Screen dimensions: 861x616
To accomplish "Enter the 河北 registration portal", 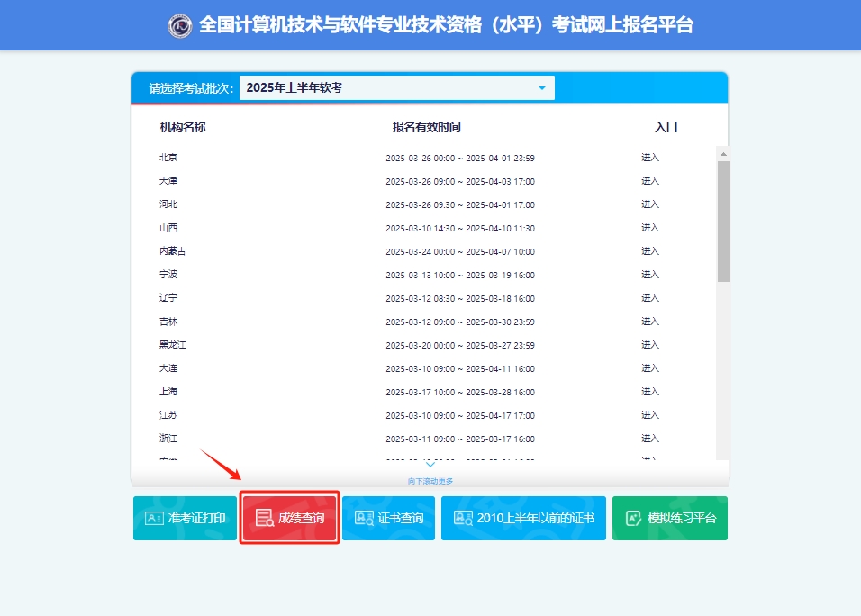I will (x=650, y=204).
